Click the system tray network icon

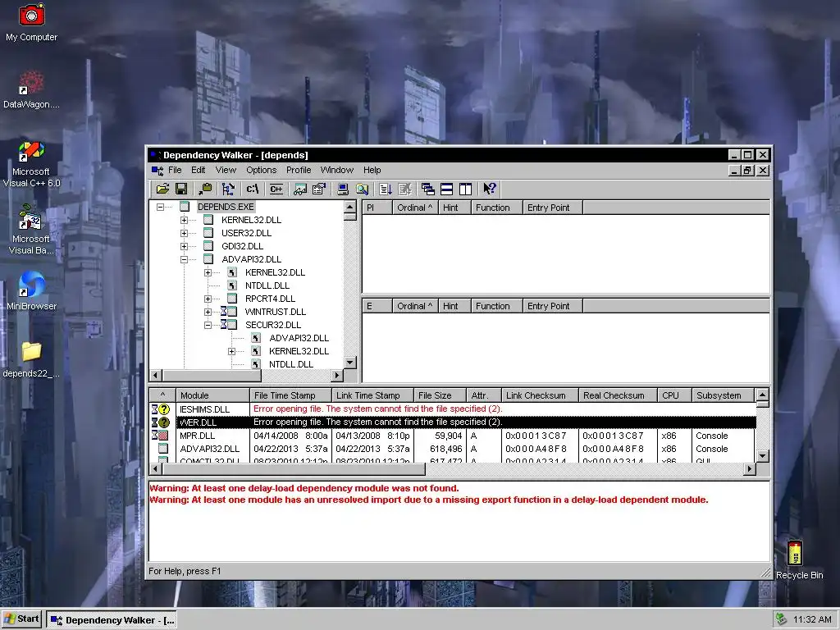(781, 619)
